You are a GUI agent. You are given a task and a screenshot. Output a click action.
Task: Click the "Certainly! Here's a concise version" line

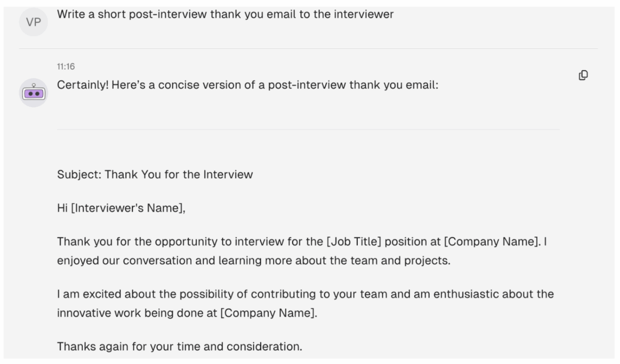click(x=248, y=85)
